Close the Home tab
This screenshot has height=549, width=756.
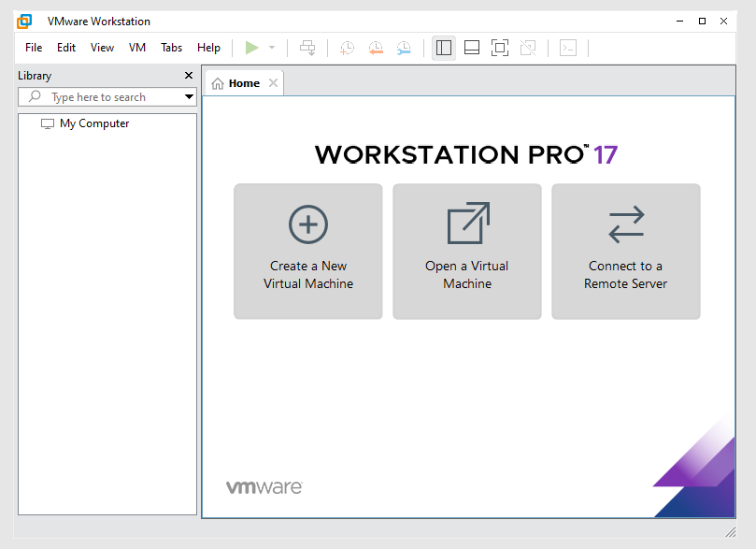click(x=274, y=83)
